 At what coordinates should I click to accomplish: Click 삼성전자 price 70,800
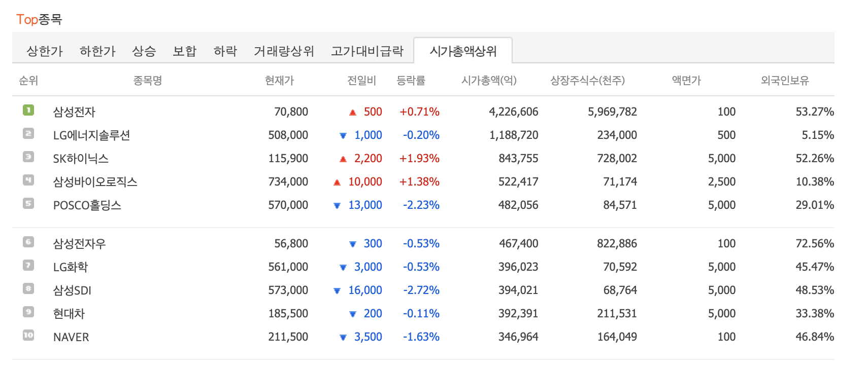point(291,112)
